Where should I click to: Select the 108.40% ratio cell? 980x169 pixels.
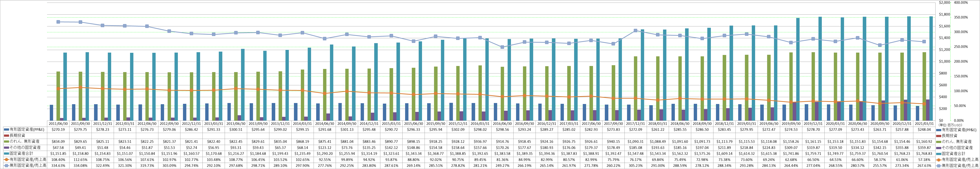[x=58, y=160]
